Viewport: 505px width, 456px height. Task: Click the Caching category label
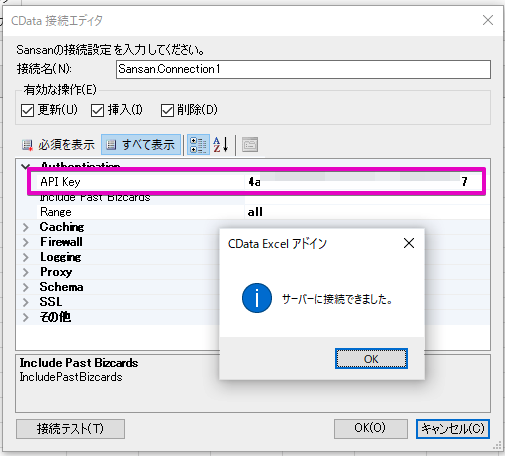(62, 227)
